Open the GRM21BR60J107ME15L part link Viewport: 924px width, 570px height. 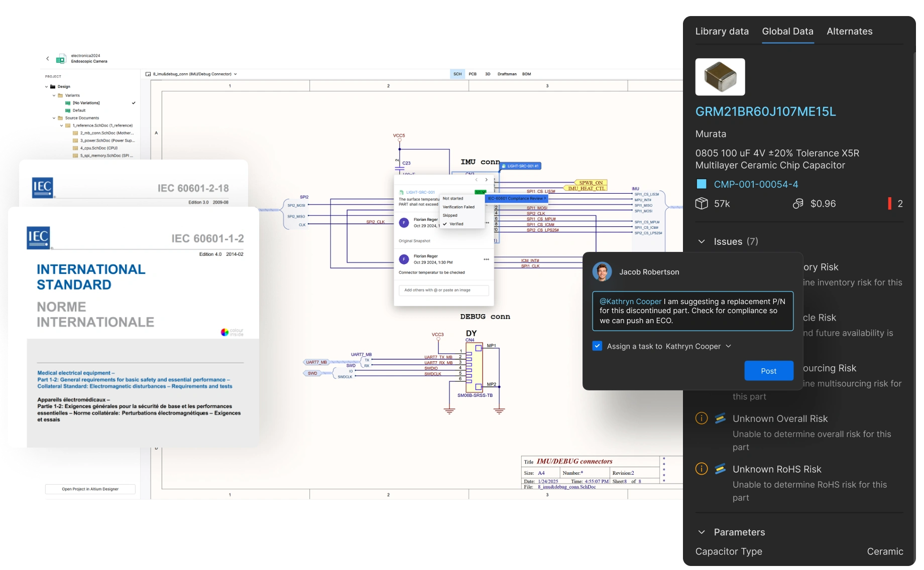pos(765,112)
